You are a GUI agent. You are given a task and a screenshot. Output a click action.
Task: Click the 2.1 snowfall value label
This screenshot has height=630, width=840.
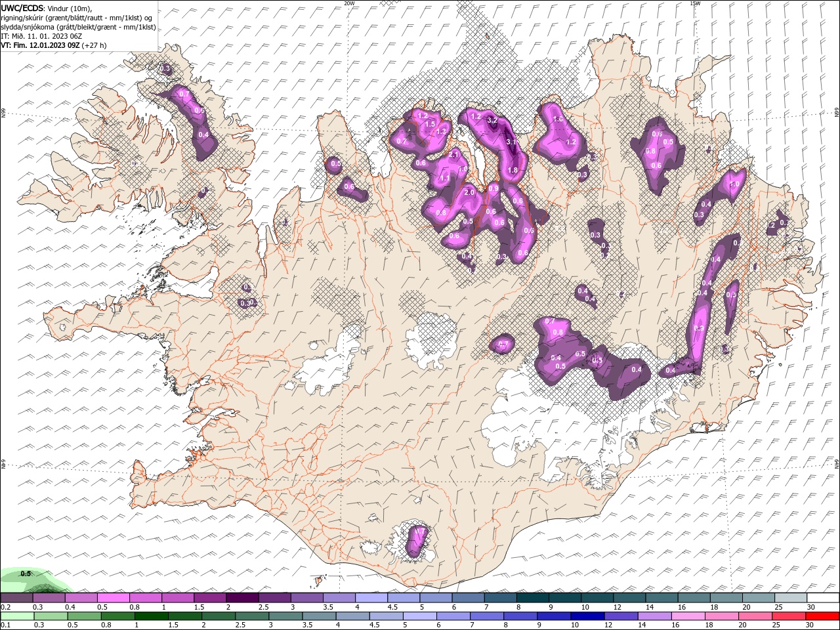point(453,154)
